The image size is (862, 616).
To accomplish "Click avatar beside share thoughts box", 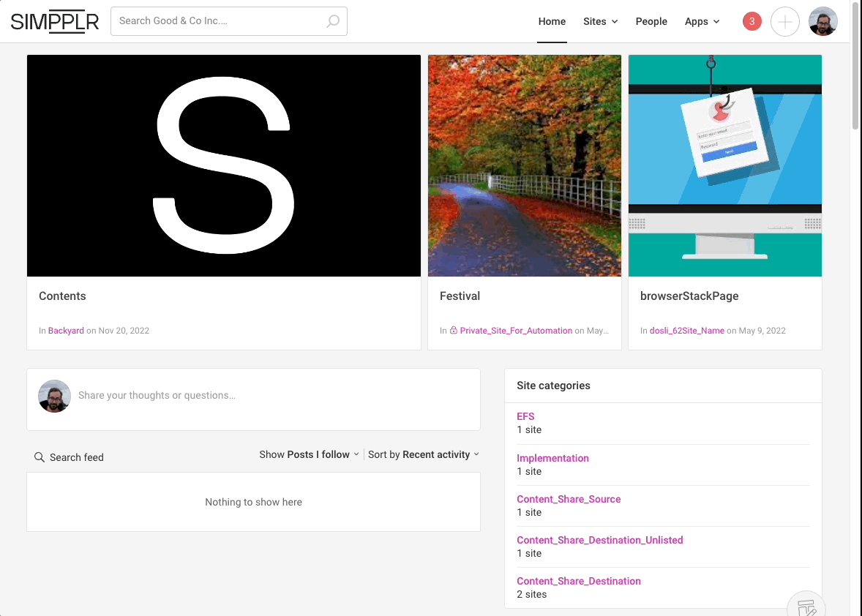I will [54, 396].
